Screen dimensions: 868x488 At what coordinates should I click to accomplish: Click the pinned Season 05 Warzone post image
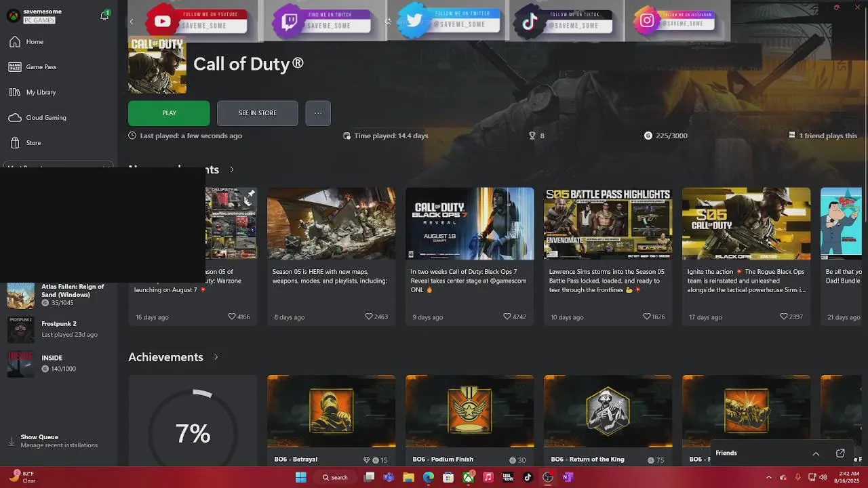pos(231,224)
